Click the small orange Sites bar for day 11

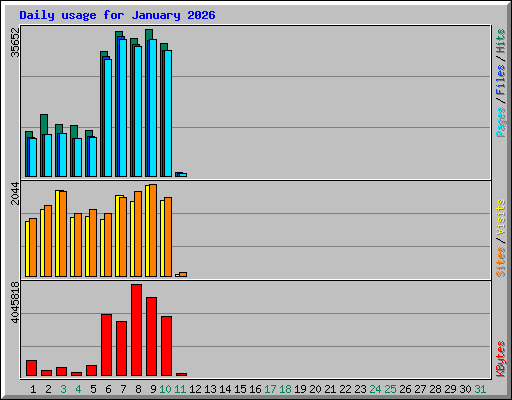(x=183, y=274)
